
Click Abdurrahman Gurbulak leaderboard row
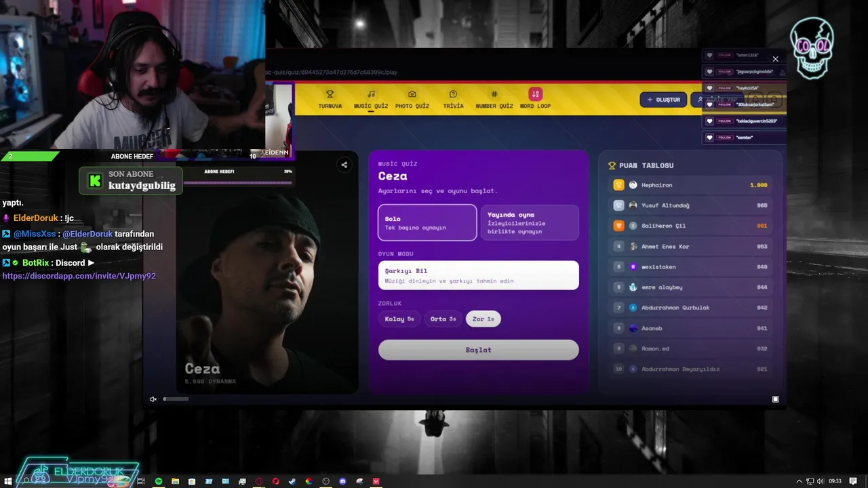click(690, 308)
